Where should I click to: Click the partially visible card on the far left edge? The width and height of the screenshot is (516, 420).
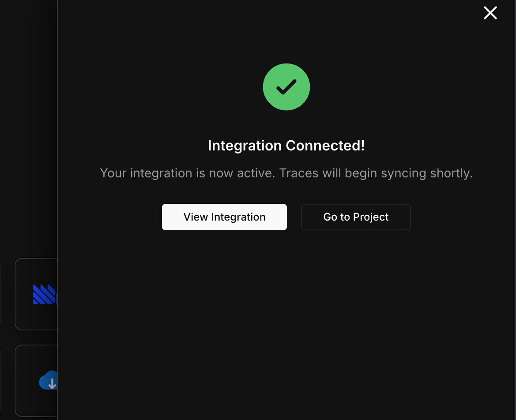click(1, 294)
